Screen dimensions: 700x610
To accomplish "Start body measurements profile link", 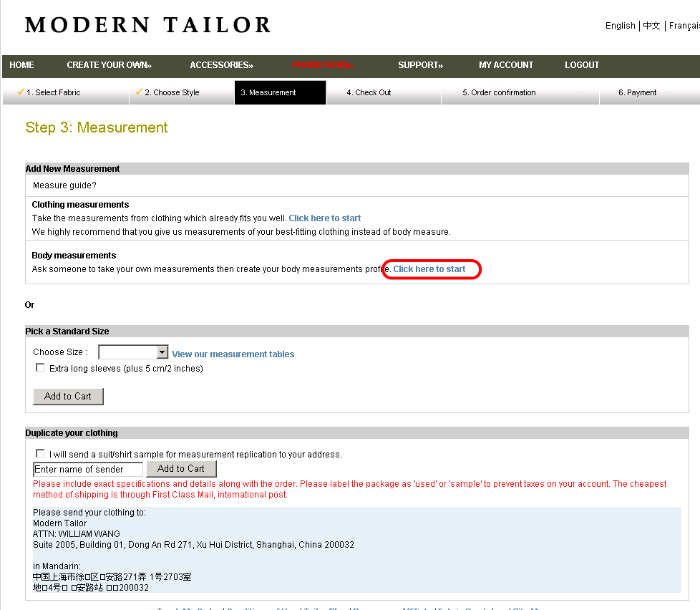I will [x=429, y=269].
